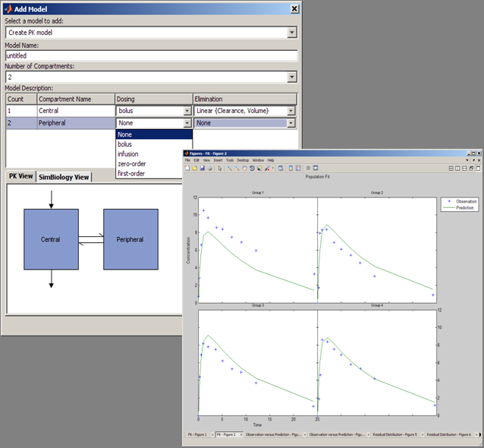Switch to the SimBiology View tab
The image size is (484, 448).
coord(64,177)
